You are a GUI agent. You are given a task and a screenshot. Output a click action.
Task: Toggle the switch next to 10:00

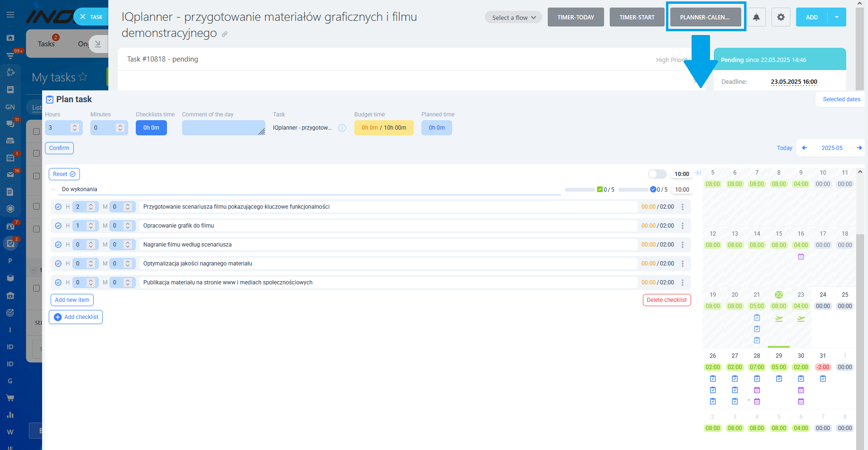coord(658,174)
